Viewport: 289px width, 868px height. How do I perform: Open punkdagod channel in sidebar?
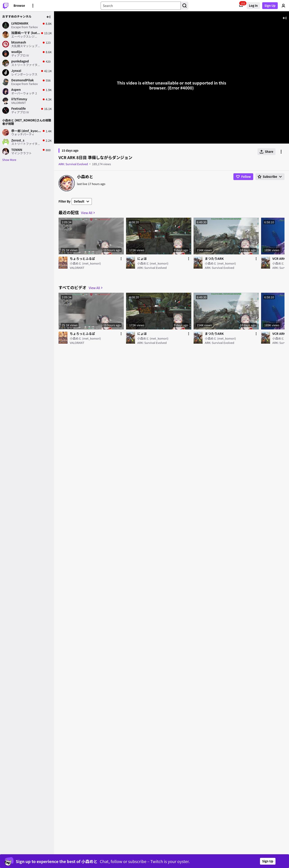point(27,63)
